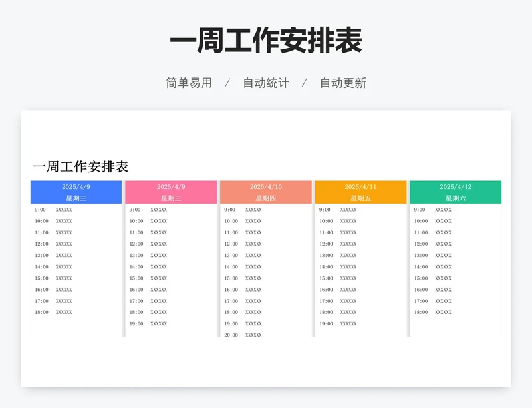Viewport: 532px width, 408px height.
Task: Click the 星期四 weekday label
Action: pos(266,198)
